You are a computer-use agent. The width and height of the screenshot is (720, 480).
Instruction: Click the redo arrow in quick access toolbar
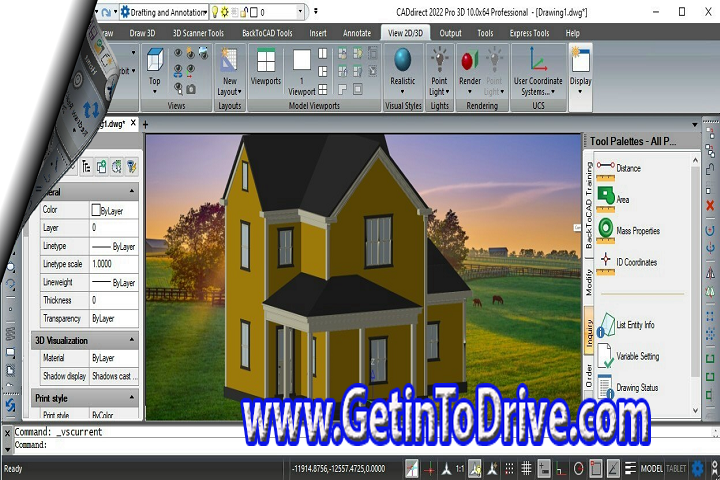106,12
